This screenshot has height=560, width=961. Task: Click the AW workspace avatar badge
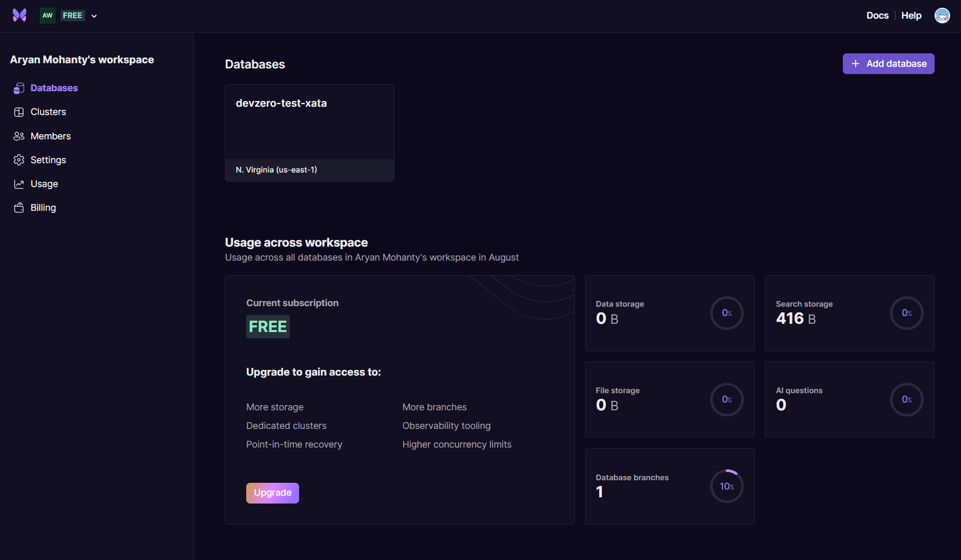click(48, 16)
